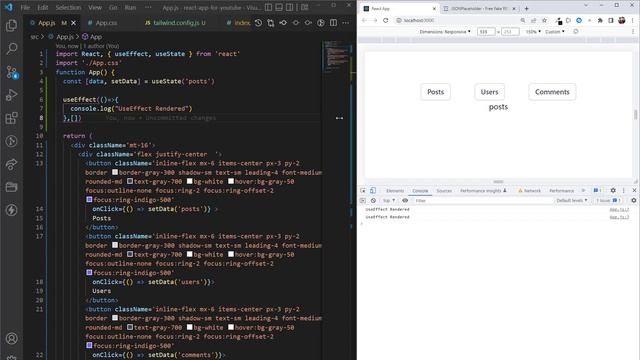Open the Sources tab in DevTools

(x=444, y=191)
